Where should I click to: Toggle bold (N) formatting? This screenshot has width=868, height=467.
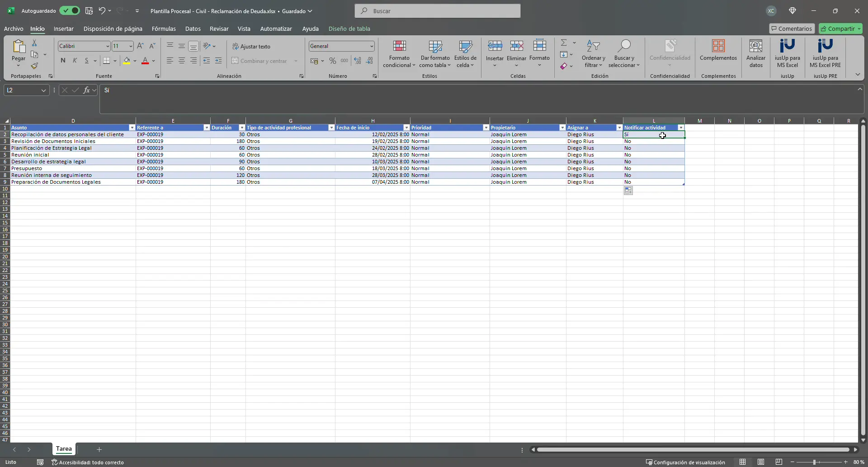63,61
